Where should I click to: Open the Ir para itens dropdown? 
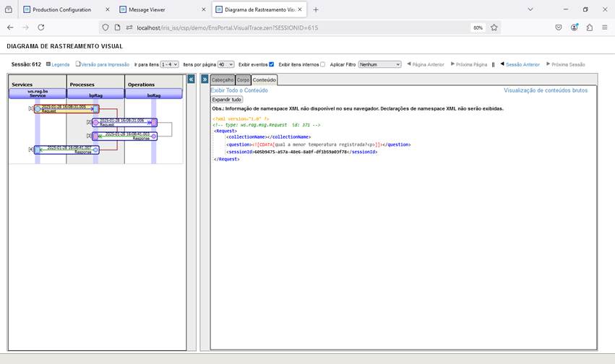(169, 64)
